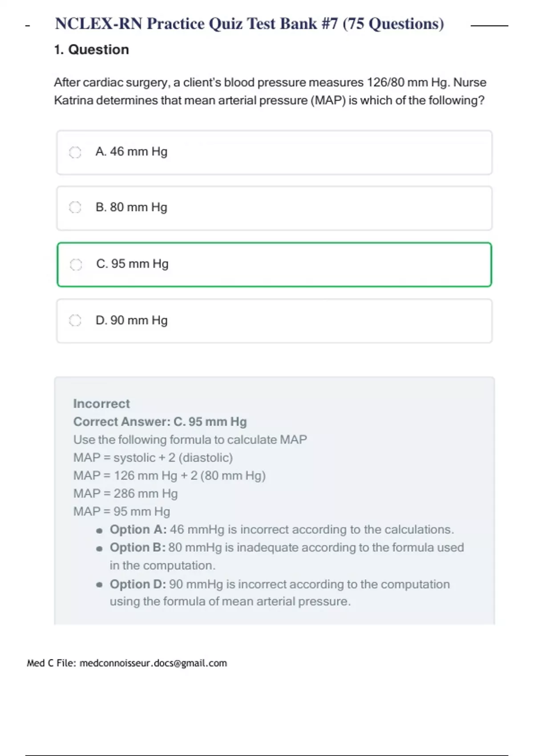The width and height of the screenshot is (534, 756).
Task: Click the 'A. 46 mm Hg' answer text
Action: click(x=131, y=152)
